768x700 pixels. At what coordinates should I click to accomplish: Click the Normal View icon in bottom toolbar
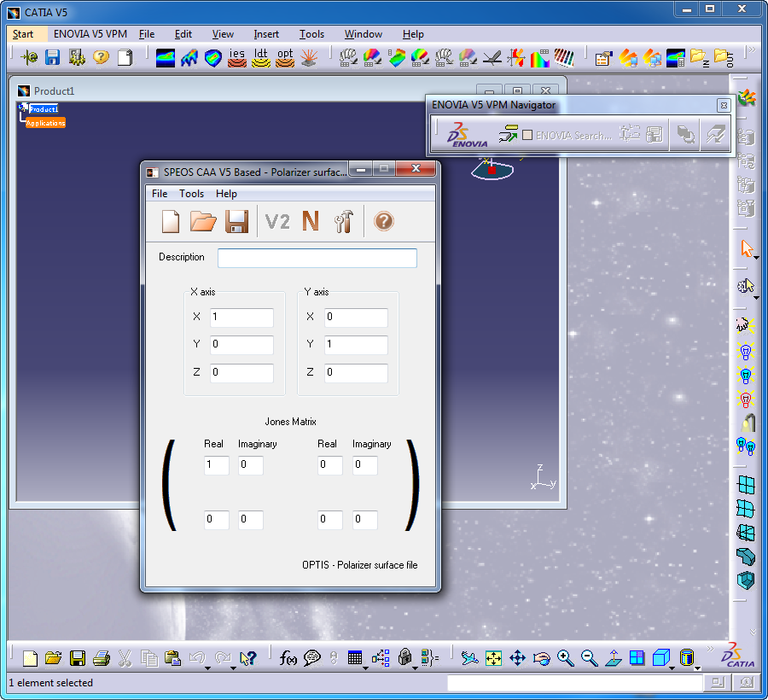(x=614, y=658)
